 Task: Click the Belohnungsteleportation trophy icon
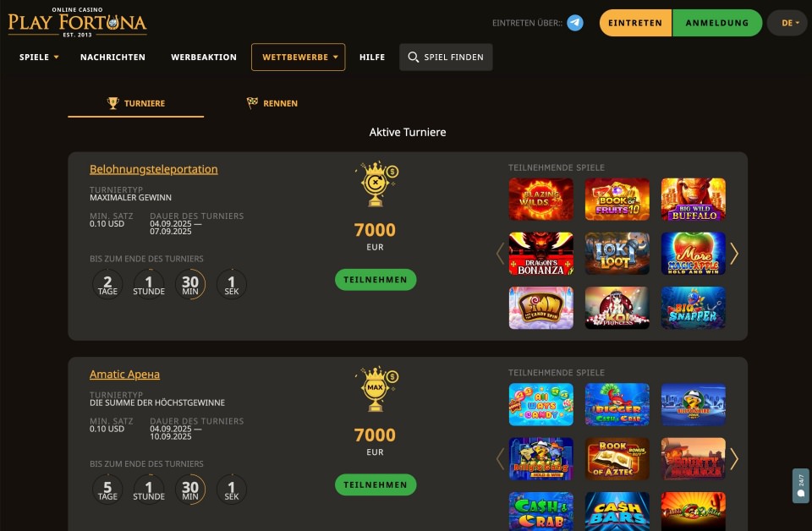click(376, 184)
